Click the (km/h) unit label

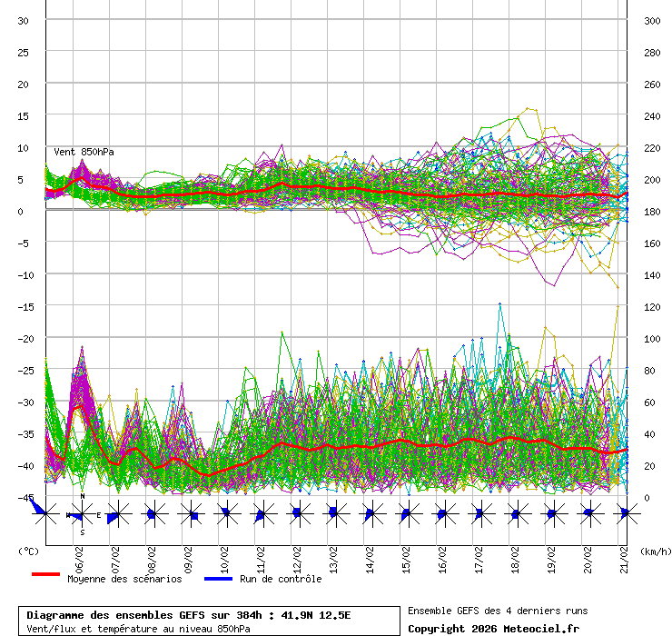tap(654, 551)
